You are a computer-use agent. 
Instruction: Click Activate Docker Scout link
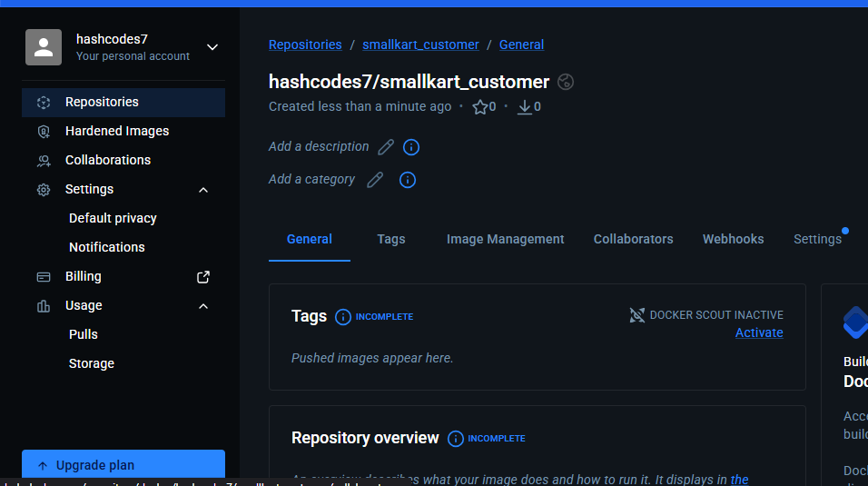pos(759,332)
